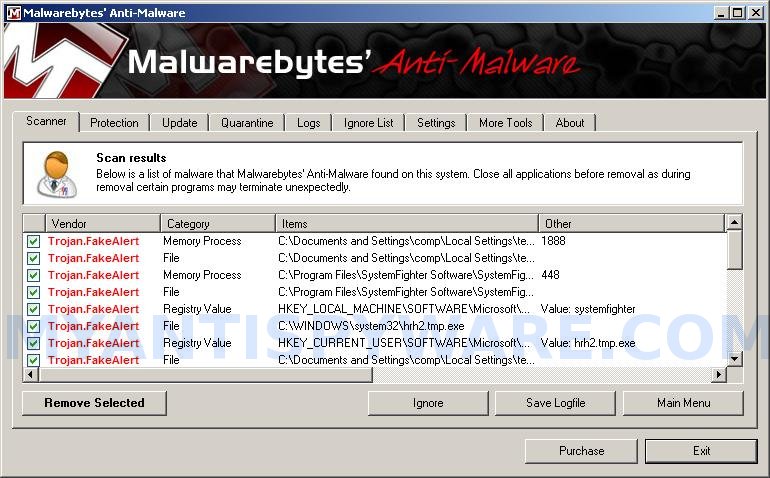Click the horizontal scroll-left arrow
The height and width of the screenshot is (478, 770).
pyautogui.click(x=31, y=375)
